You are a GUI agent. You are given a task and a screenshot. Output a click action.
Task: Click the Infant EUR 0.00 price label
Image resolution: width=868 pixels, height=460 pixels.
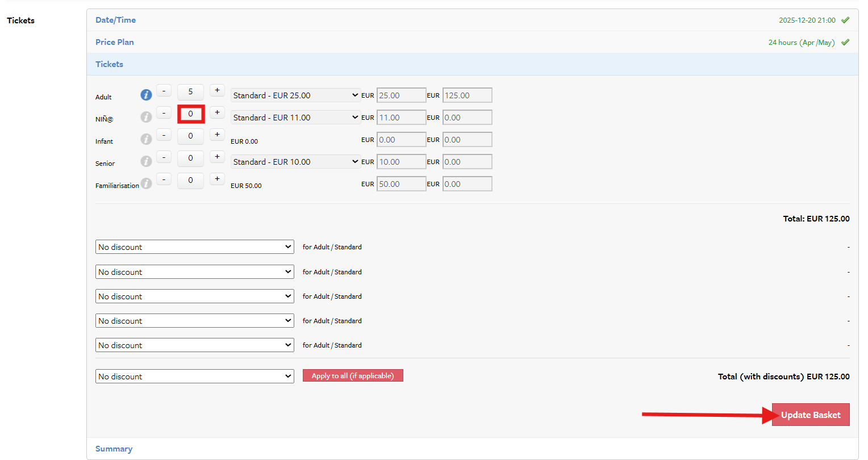coord(244,141)
